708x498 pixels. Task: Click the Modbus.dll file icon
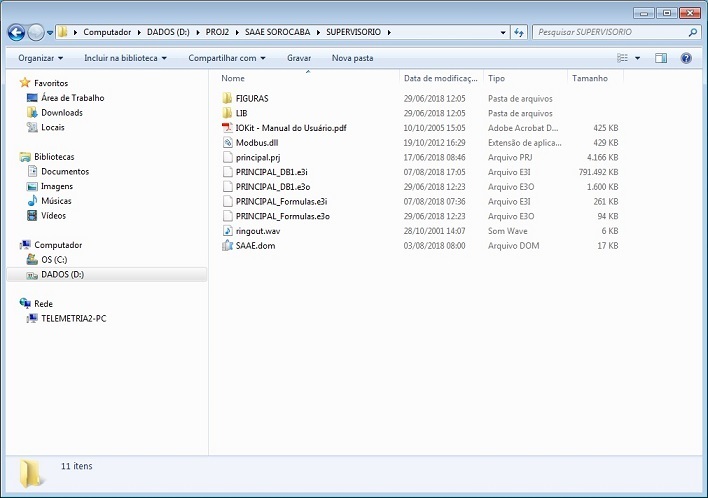click(228, 143)
